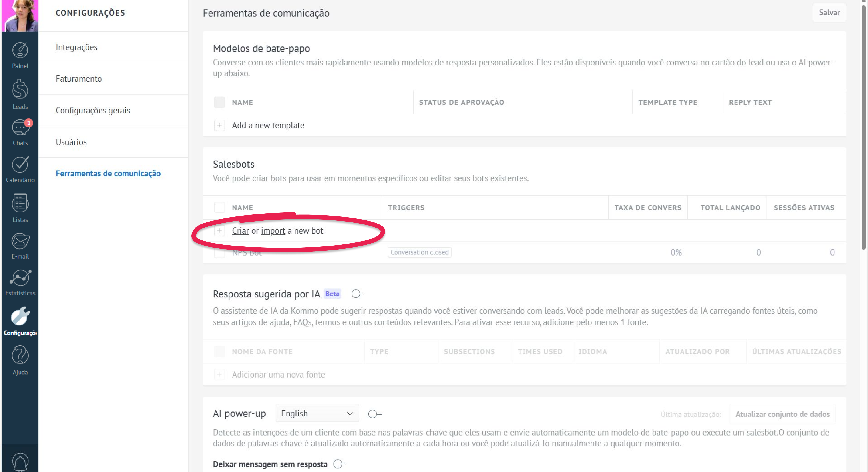Click the user profile avatar thumbnail
The width and height of the screenshot is (868, 472).
[20, 15]
